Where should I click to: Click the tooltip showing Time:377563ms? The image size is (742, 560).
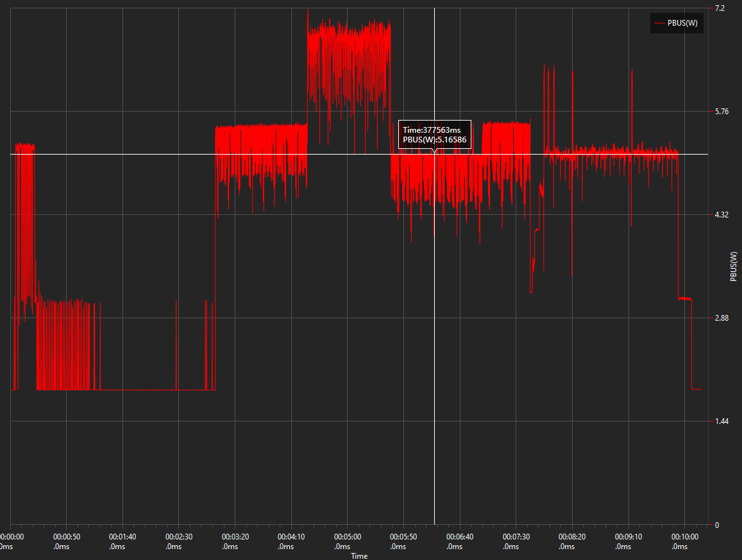click(434, 134)
